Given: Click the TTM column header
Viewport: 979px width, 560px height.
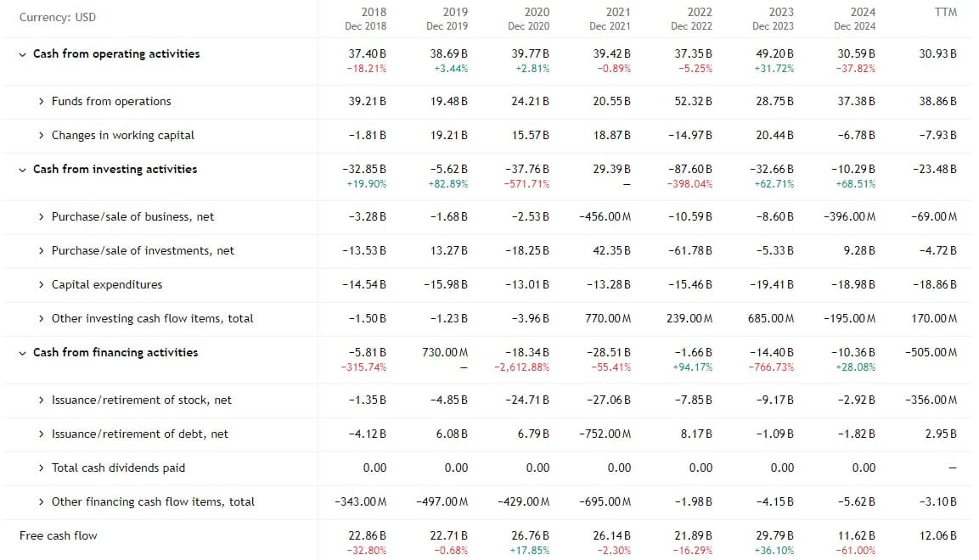Looking at the screenshot, I should click(x=945, y=12).
